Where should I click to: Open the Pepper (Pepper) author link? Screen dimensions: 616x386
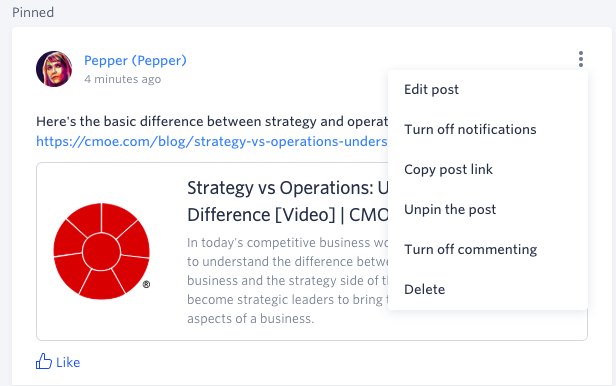135,60
